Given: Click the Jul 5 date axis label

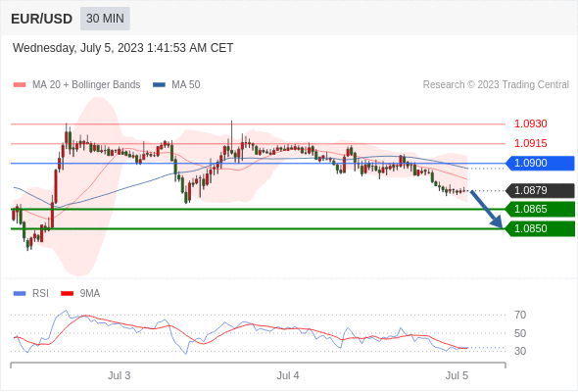Looking at the screenshot, I should point(457,375).
